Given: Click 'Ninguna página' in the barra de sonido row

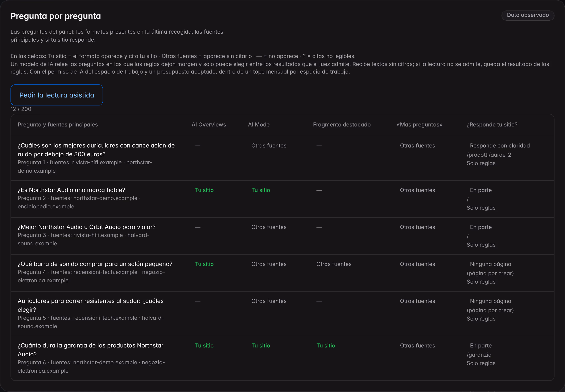Looking at the screenshot, I should [491, 264].
